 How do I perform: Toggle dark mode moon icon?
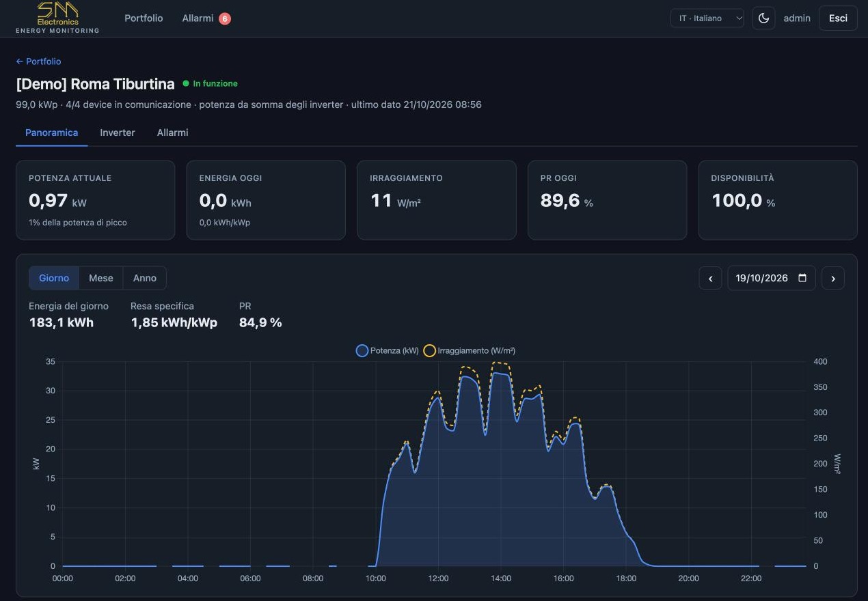tap(763, 18)
